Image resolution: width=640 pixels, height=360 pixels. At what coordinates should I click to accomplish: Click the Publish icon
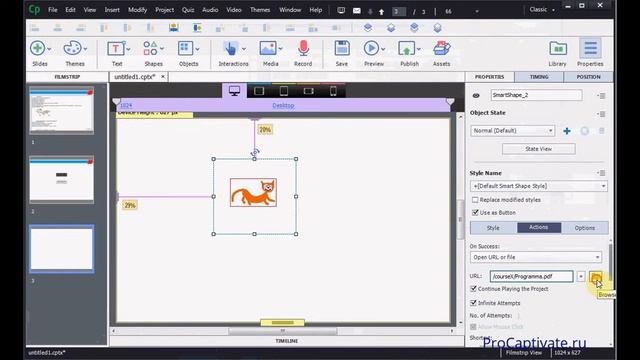click(406, 49)
